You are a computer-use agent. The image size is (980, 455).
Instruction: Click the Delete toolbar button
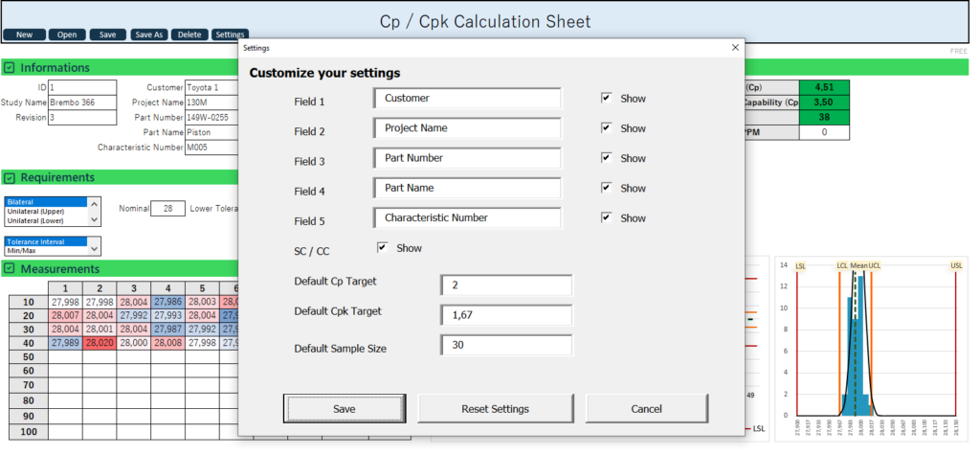coord(189,34)
